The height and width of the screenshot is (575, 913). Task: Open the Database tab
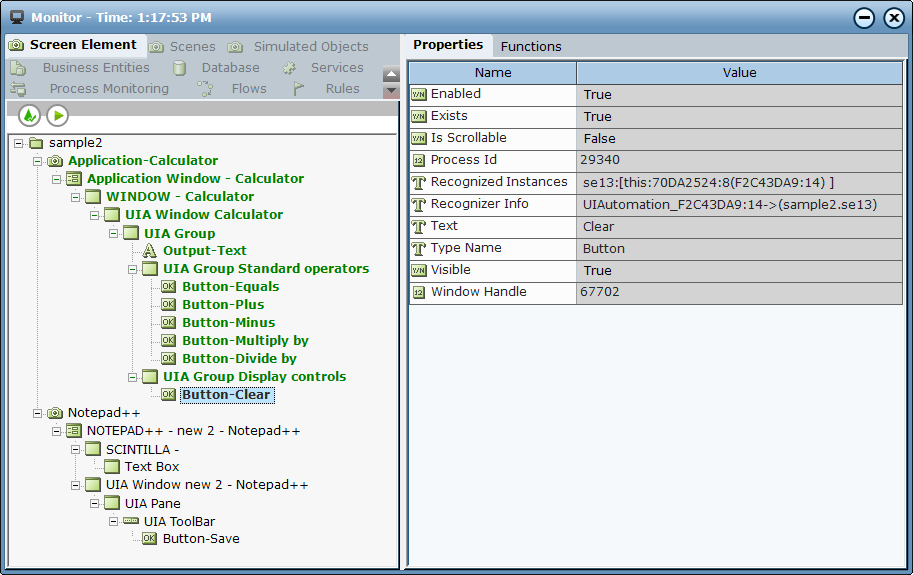[x=230, y=68]
